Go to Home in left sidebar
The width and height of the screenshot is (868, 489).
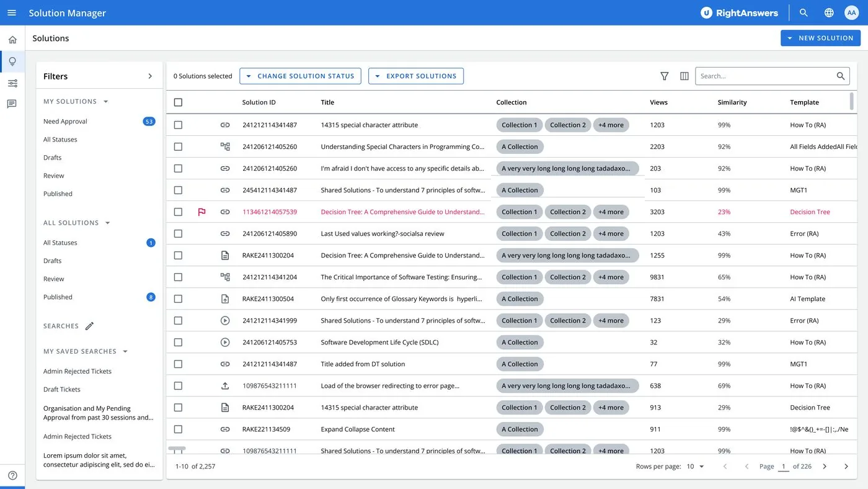tap(12, 40)
